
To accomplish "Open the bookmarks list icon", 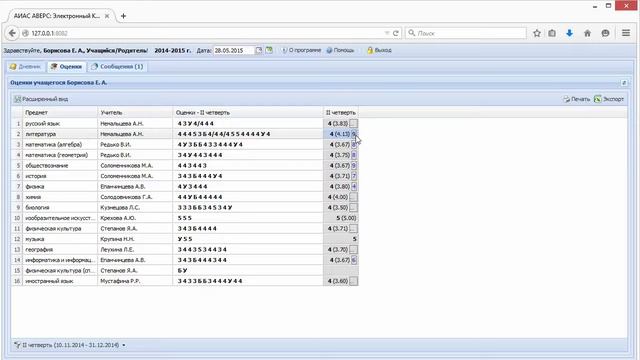I will coord(552,33).
